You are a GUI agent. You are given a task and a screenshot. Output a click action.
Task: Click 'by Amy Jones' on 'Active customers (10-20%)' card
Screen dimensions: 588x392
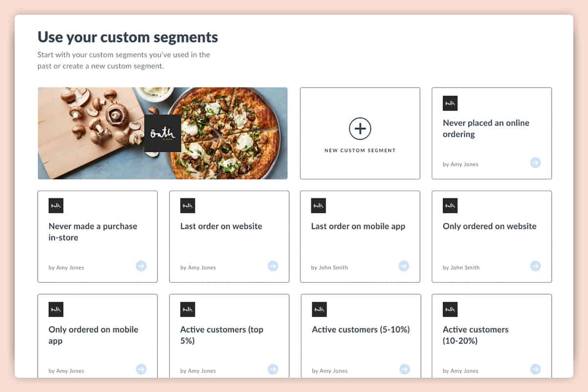[x=461, y=371]
